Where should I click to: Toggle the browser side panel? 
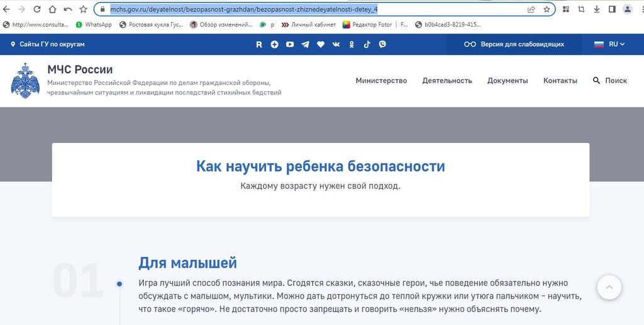(x=612, y=9)
